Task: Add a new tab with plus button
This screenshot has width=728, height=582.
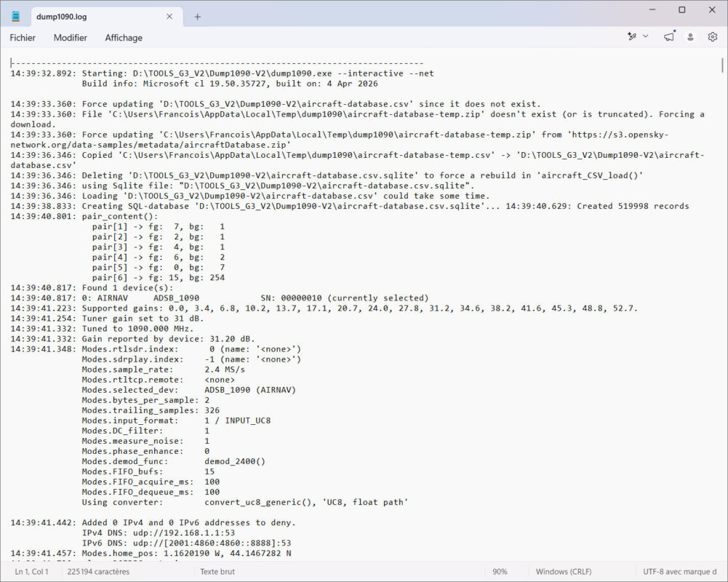Action: pyautogui.click(x=197, y=17)
